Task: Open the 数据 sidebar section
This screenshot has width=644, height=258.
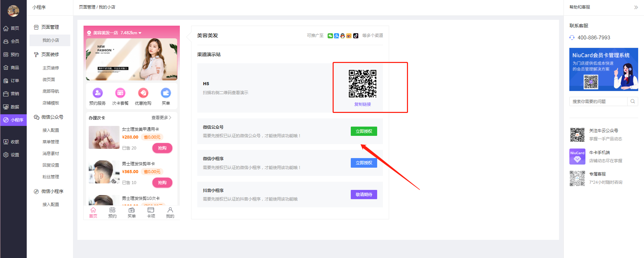Action: [x=13, y=107]
